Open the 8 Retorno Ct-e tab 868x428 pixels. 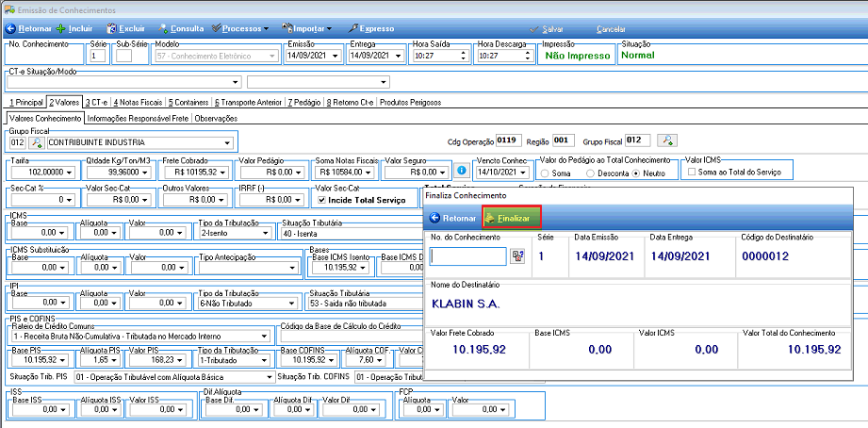click(x=351, y=103)
